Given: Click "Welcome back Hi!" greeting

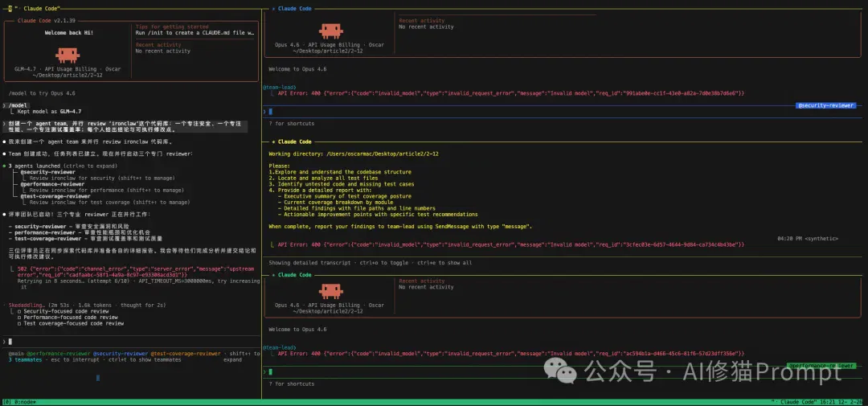Looking at the screenshot, I should [68, 33].
